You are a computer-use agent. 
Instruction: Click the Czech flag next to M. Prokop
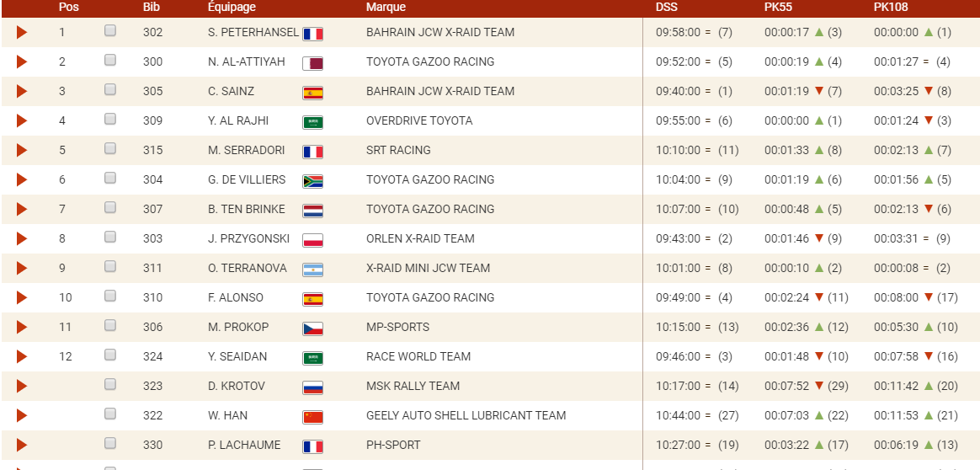click(312, 328)
